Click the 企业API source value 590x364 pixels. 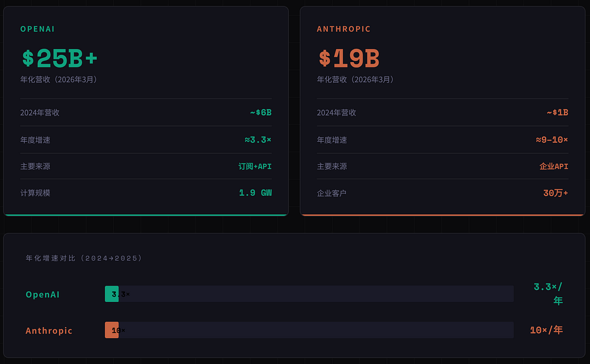[554, 166]
